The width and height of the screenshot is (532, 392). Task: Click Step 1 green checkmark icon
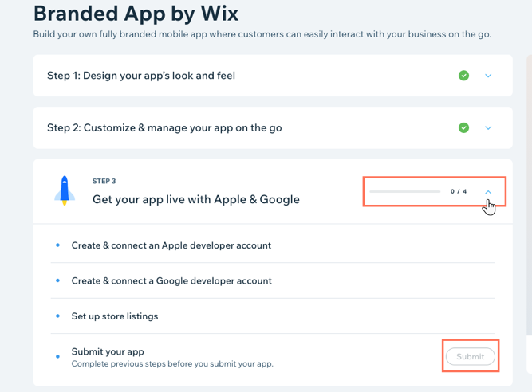tap(463, 76)
